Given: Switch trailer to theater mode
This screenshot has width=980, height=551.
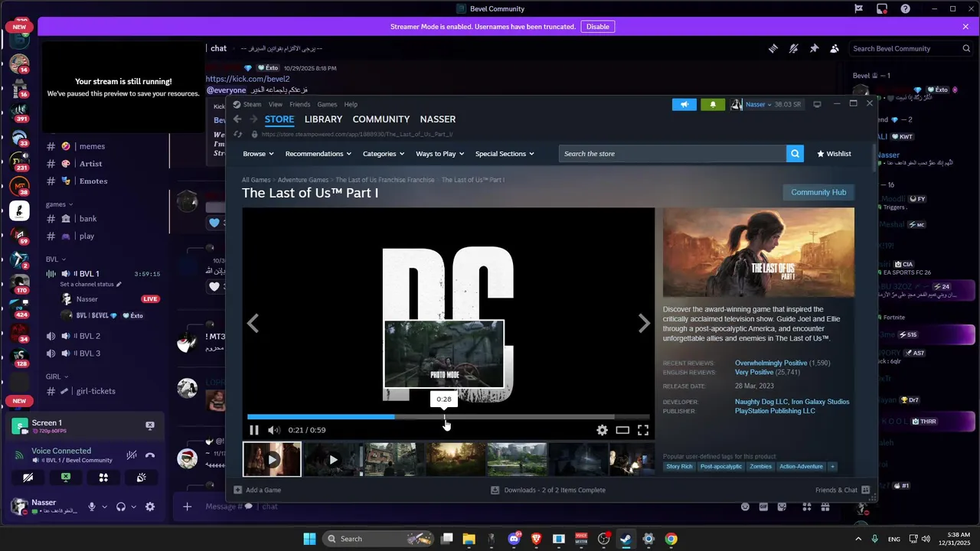Looking at the screenshot, I should (x=622, y=430).
